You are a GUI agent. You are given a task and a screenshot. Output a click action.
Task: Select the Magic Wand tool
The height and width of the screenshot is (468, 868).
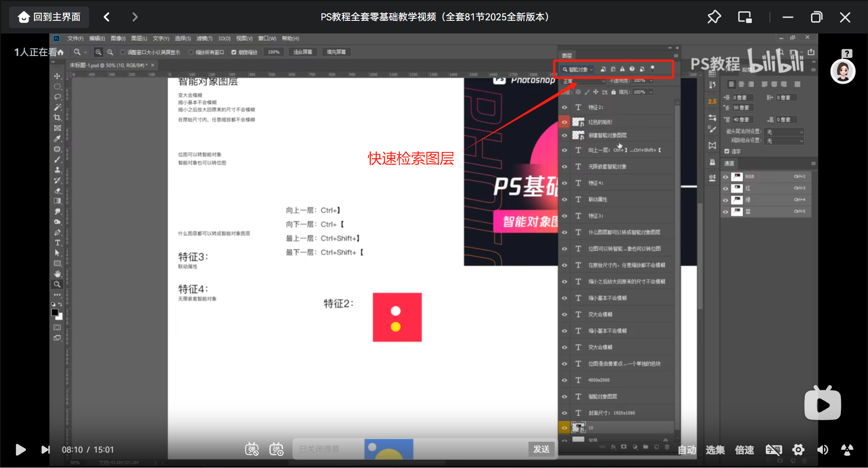[57, 107]
